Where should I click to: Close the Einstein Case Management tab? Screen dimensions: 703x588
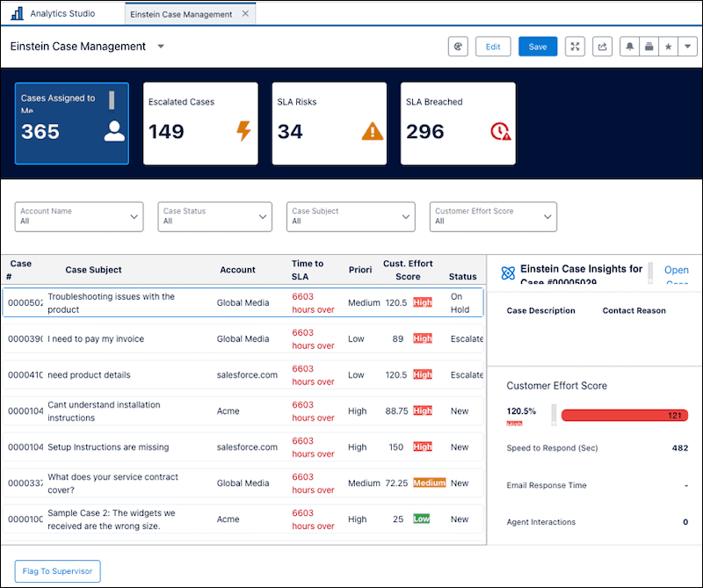(245, 14)
